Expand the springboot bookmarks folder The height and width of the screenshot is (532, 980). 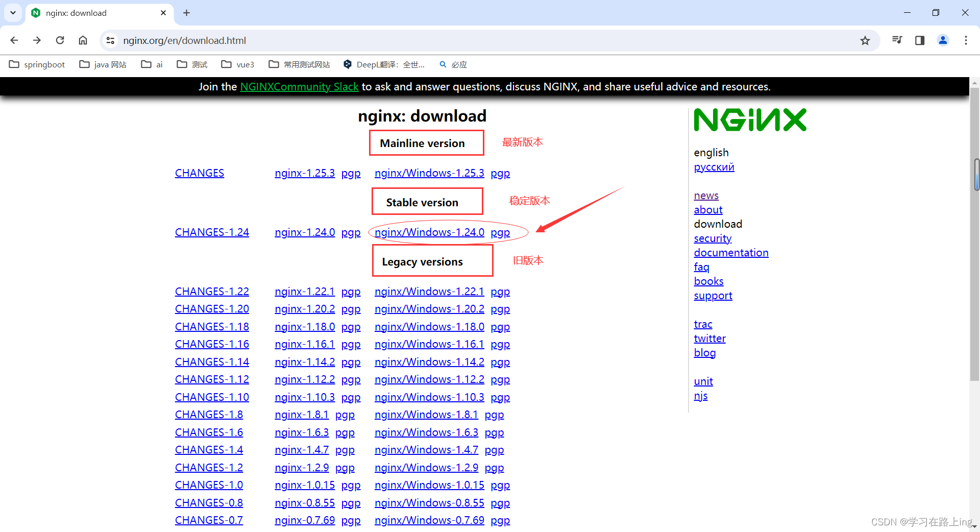point(37,64)
